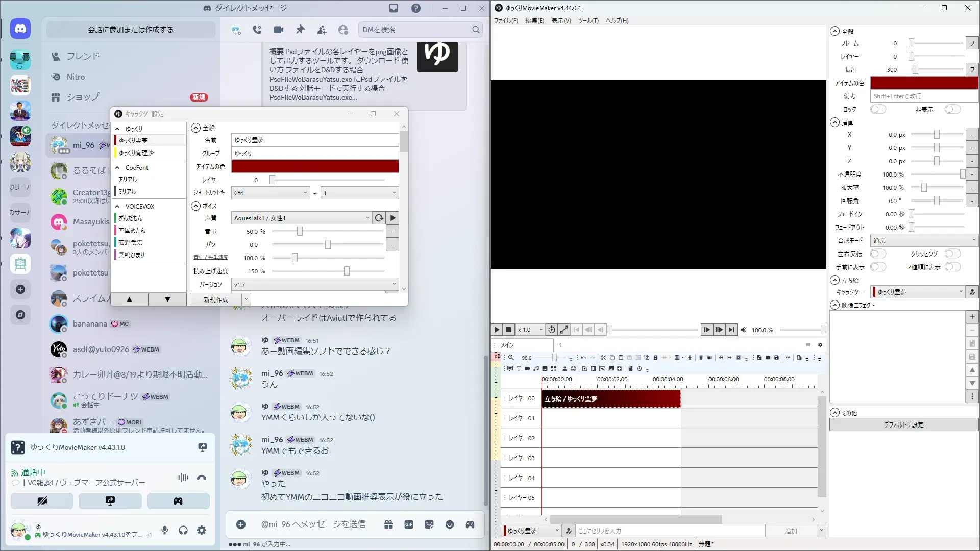Image resolution: width=980 pixels, height=551 pixels.
Task: Open the 声質 voice type dropdown
Action: coord(301,218)
